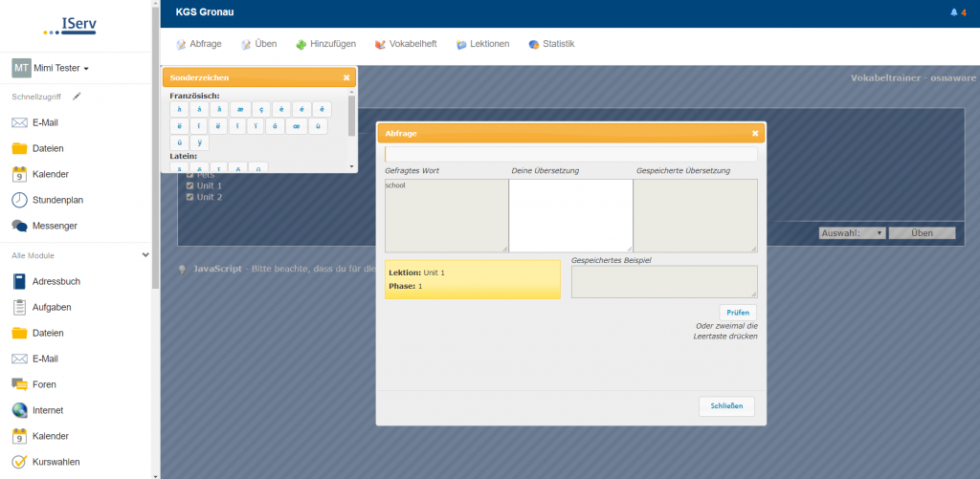Toggle the Pets lesson checkbox
Image resolution: width=980 pixels, height=479 pixels.
(x=190, y=176)
